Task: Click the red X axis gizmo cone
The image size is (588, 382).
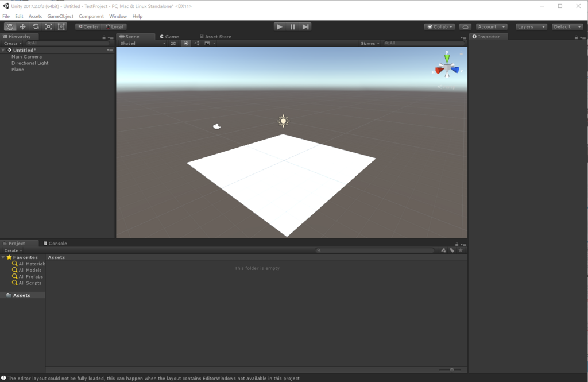Action: click(439, 70)
